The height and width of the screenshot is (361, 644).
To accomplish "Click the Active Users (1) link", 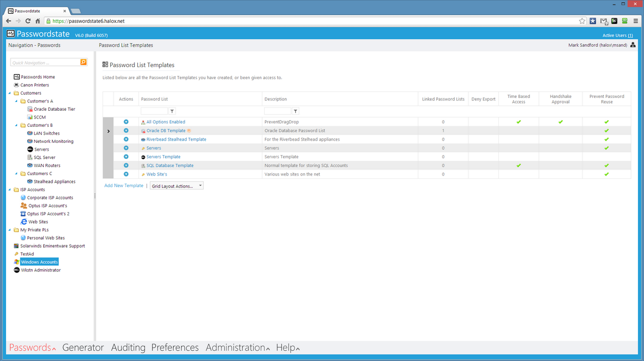I will (617, 35).
